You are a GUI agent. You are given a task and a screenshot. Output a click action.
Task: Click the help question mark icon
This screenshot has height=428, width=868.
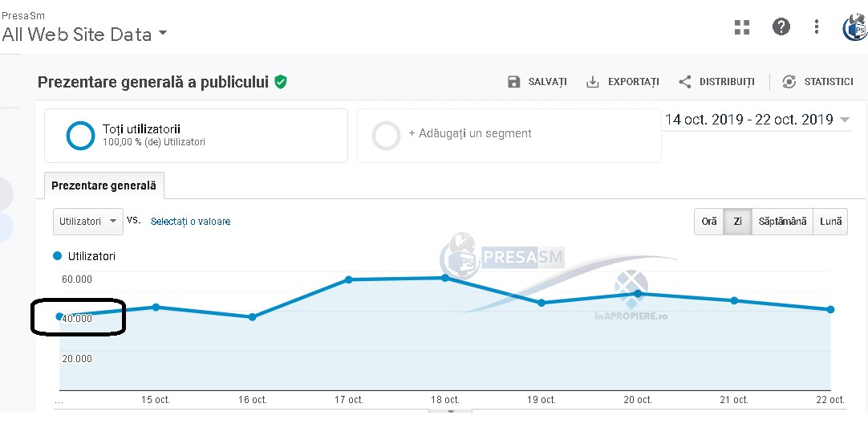coord(781,27)
